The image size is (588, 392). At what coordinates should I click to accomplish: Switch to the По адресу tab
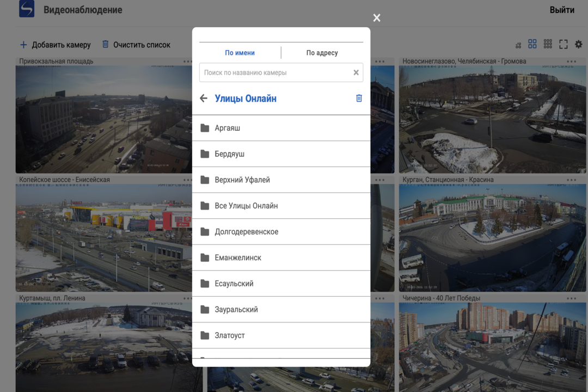pyautogui.click(x=322, y=53)
